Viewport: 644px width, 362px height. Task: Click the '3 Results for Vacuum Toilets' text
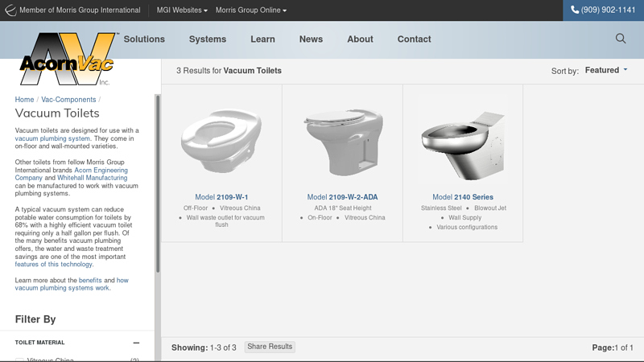[229, 71]
